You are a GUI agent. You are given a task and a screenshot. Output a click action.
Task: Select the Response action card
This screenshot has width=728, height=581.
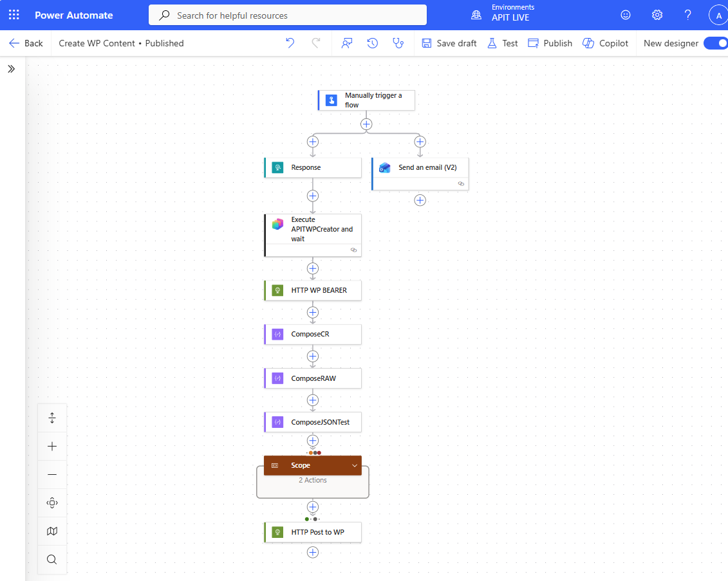[312, 167]
